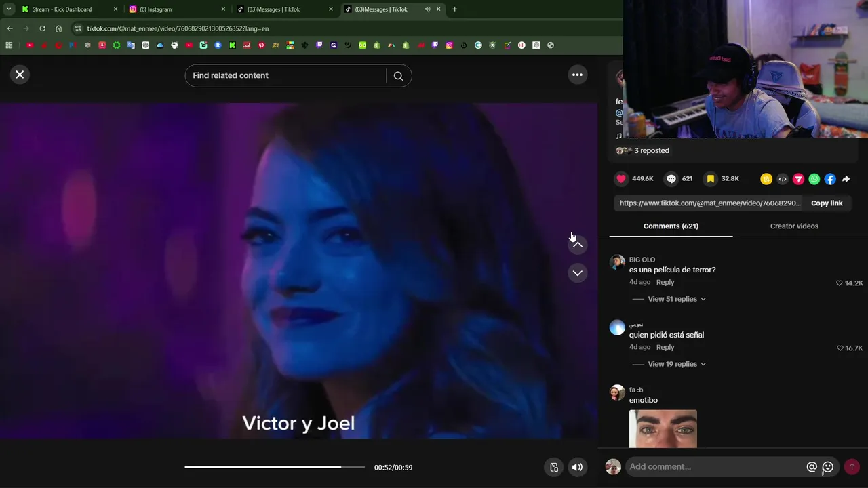
Task: Mute the active TikTok tab audio icon
Action: 427,9
